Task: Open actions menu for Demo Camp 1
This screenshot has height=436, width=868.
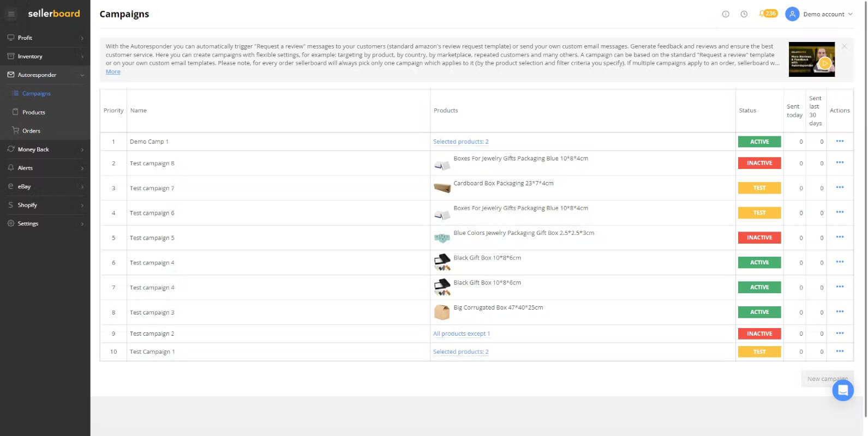Action: point(840,141)
